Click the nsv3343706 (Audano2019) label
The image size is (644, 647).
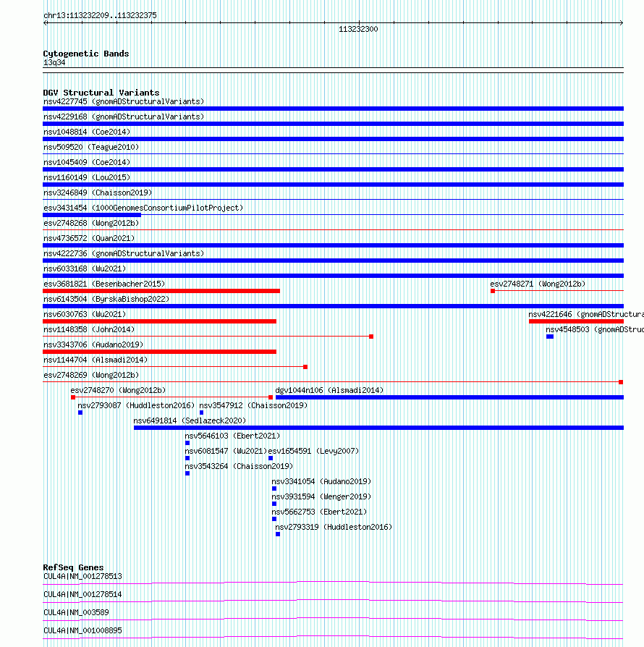(x=93, y=345)
